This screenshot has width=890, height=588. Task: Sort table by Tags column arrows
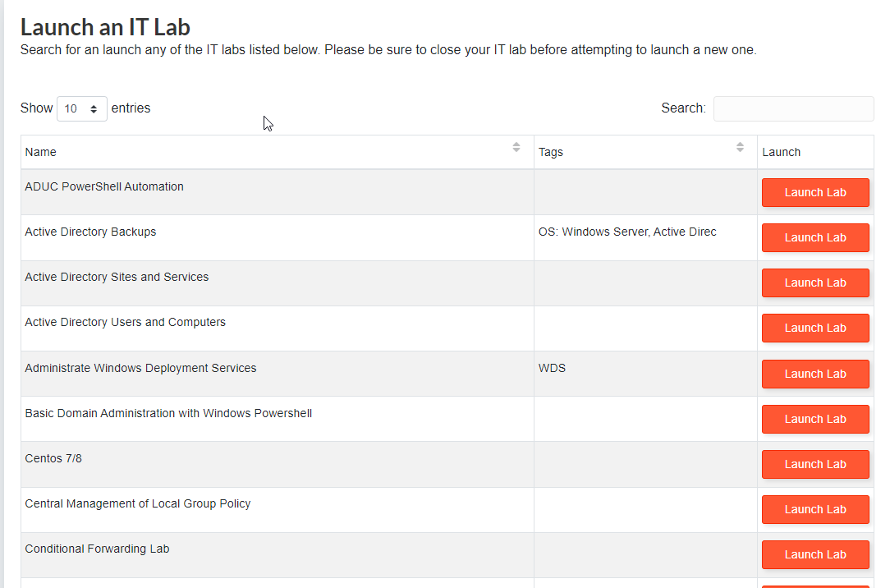(740, 148)
